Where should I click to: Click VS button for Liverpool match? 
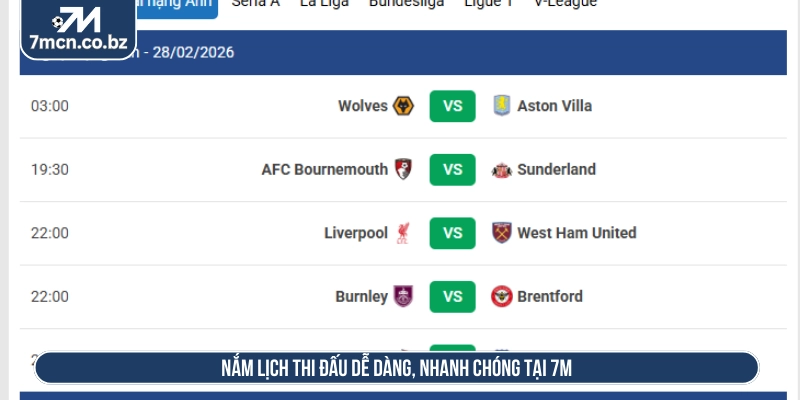coord(453,233)
